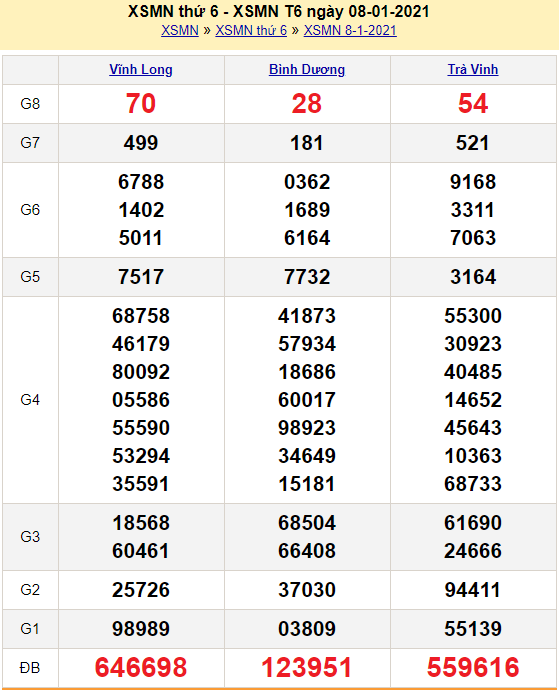559x690 pixels.
Task: Open the Trà Vinh province link
Action: pos(473,70)
